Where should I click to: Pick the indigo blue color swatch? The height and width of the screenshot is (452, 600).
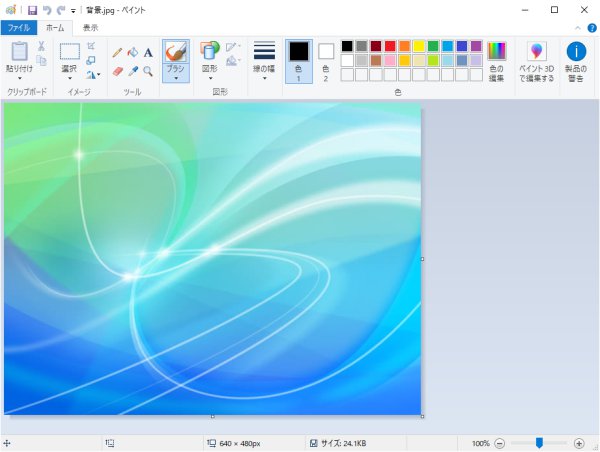click(x=462, y=46)
